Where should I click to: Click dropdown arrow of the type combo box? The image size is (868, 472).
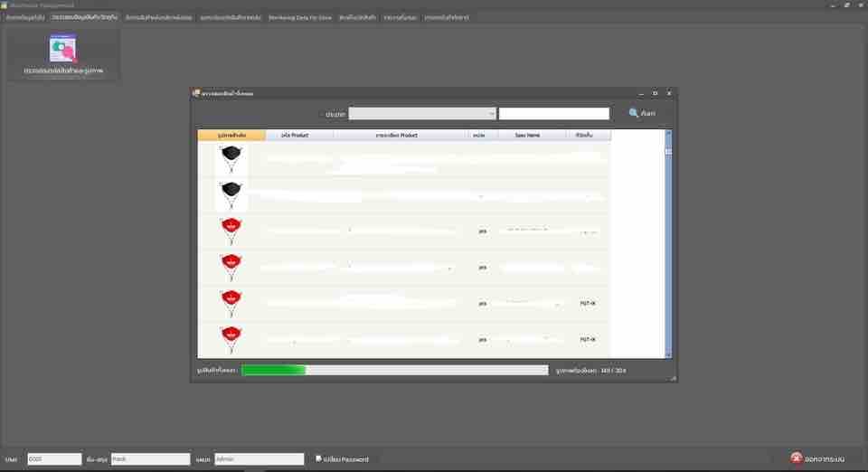pyautogui.click(x=491, y=113)
